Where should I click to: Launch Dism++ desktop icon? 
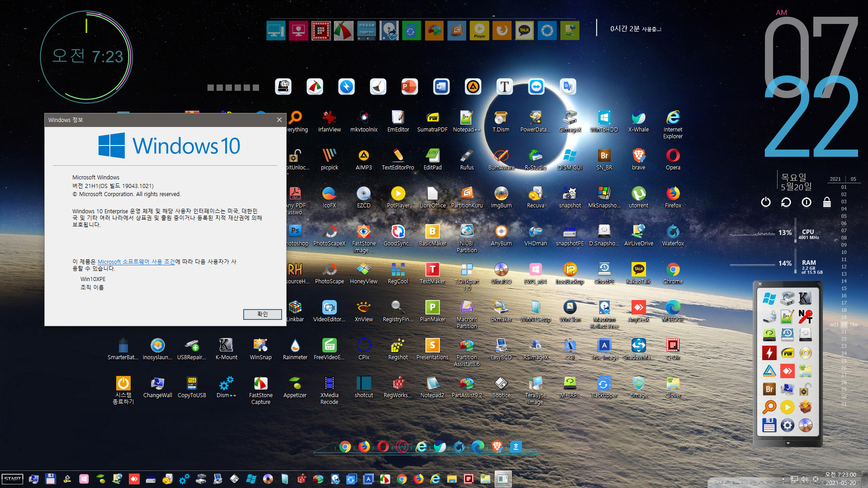(226, 387)
